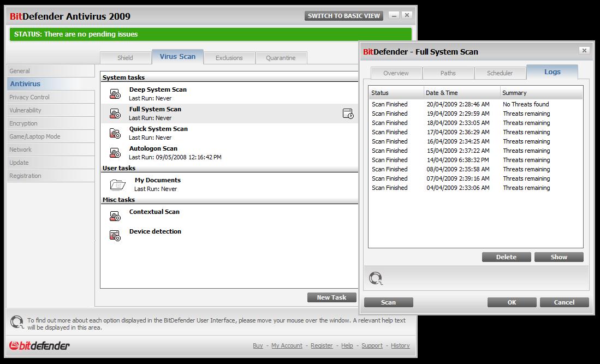This screenshot has width=600, height=364.
Task: Open Registration in the sidebar
Action: pyautogui.click(x=51, y=176)
